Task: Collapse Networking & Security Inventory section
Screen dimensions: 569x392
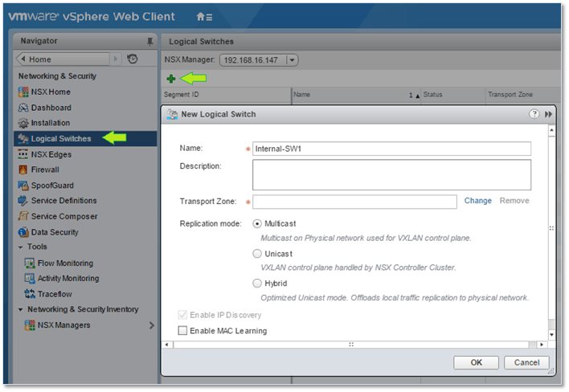Action: (x=21, y=310)
